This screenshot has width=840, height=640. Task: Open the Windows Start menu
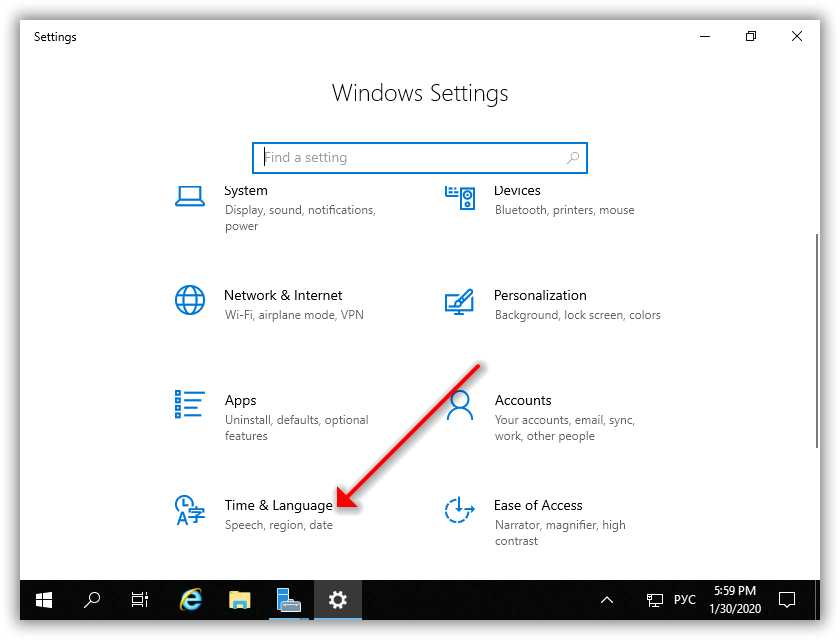tap(44, 600)
